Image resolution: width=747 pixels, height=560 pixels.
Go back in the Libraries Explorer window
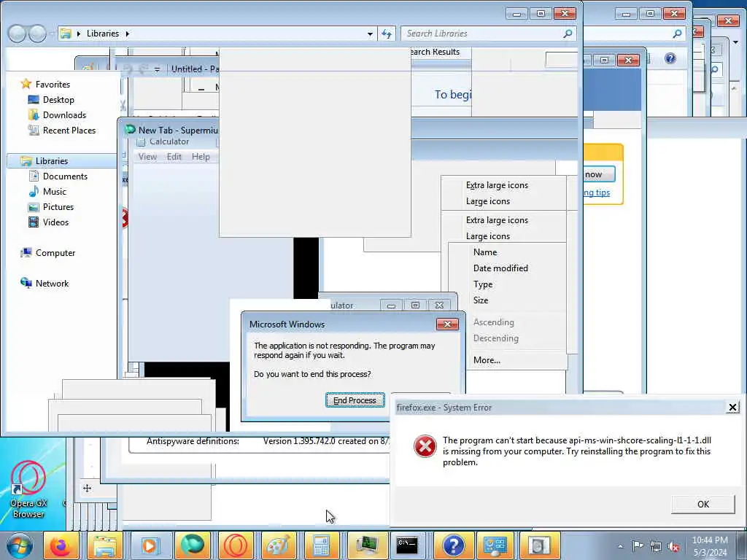coord(18,34)
